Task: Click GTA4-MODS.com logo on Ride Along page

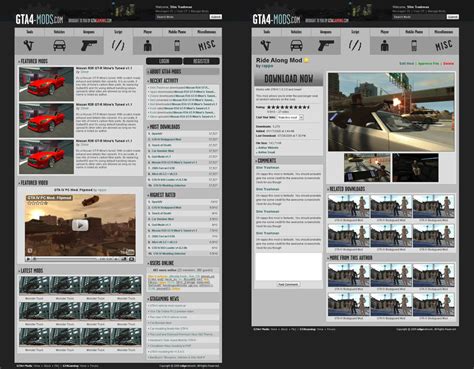Action: tap(276, 19)
